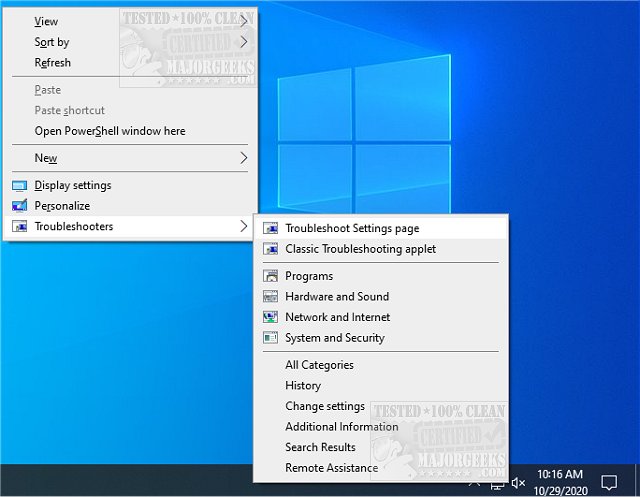This screenshot has height=497, width=640.
Task: Select Refresh from the context menu
Action: pos(53,63)
